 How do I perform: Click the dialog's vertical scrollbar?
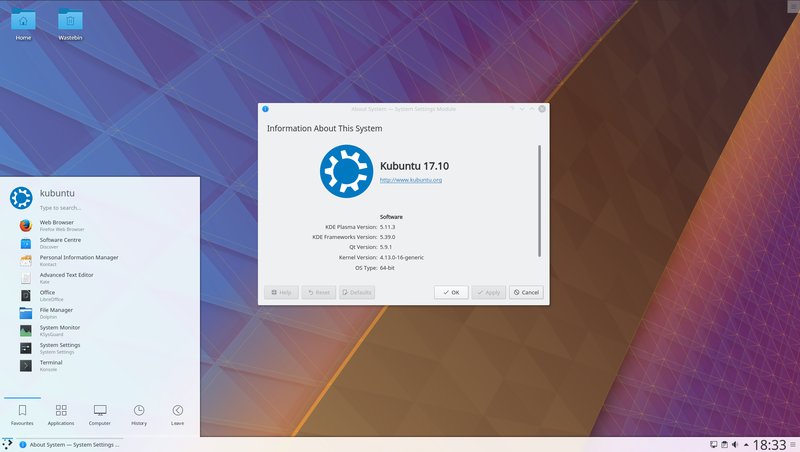[539, 200]
